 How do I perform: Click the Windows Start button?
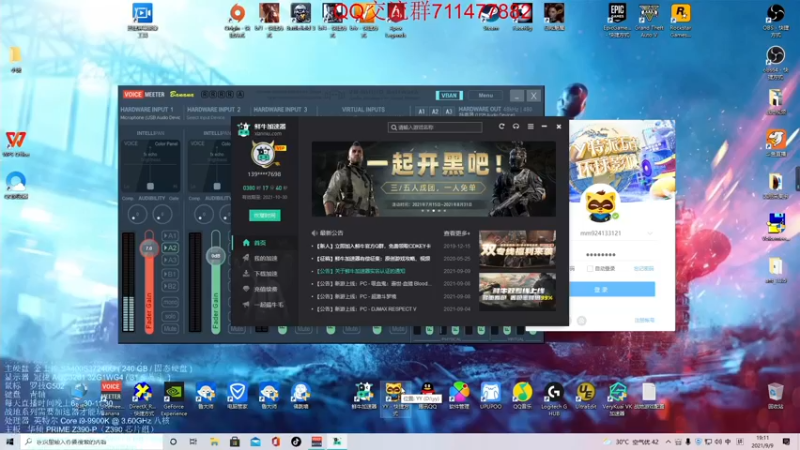pyautogui.click(x=10, y=441)
